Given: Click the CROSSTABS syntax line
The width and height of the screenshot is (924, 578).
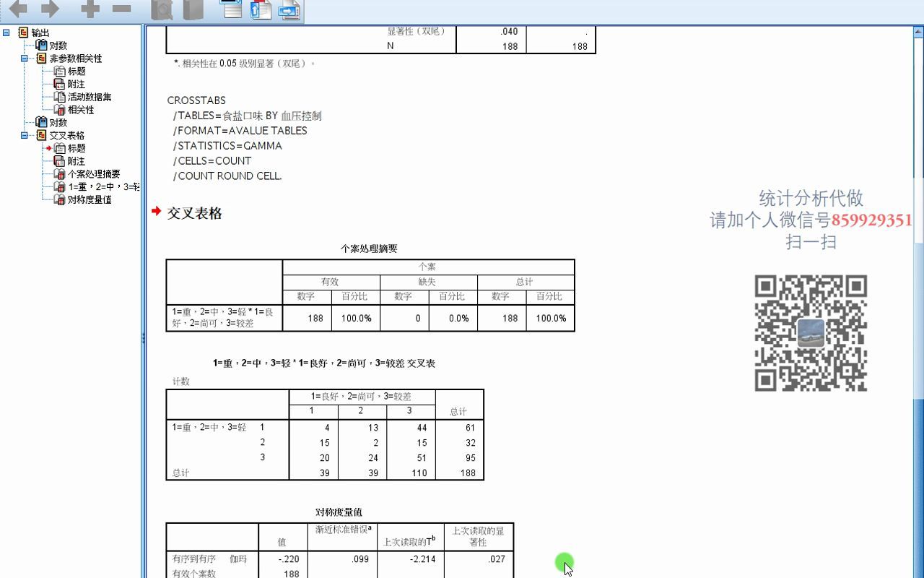Looking at the screenshot, I should click(196, 100).
